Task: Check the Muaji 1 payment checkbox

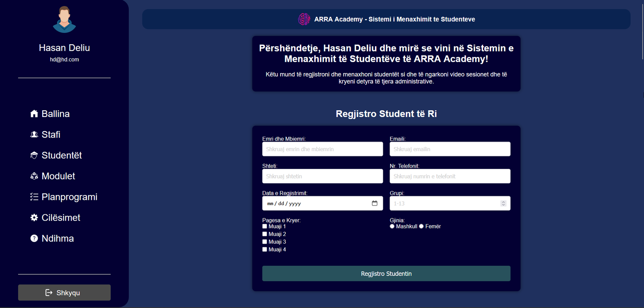Action: [265, 226]
